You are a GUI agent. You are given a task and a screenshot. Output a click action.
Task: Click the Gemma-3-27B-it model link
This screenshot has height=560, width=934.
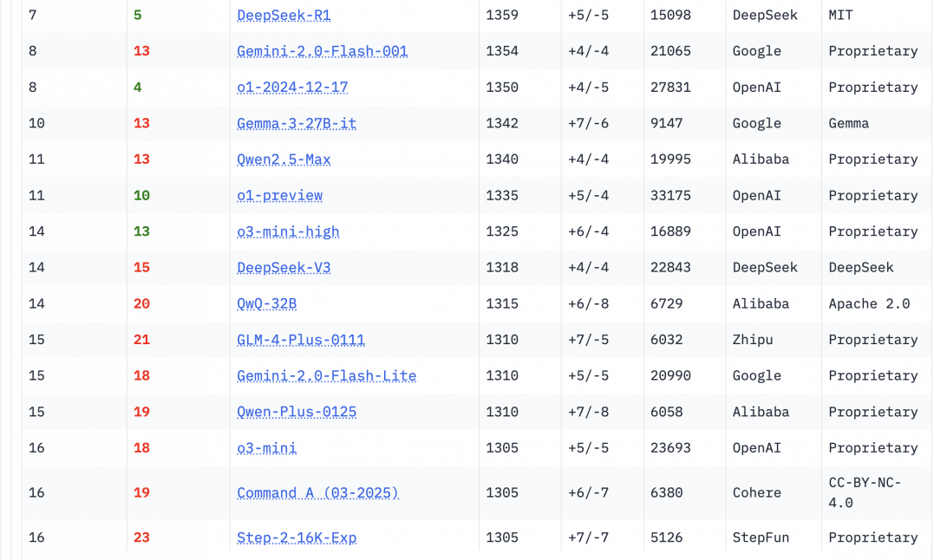[297, 123]
